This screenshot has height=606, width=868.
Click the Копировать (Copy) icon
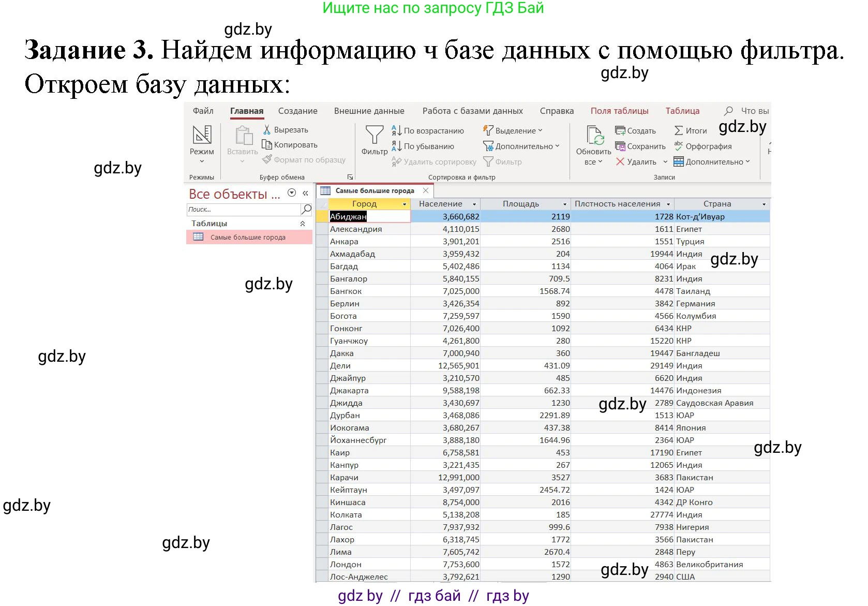pos(290,145)
